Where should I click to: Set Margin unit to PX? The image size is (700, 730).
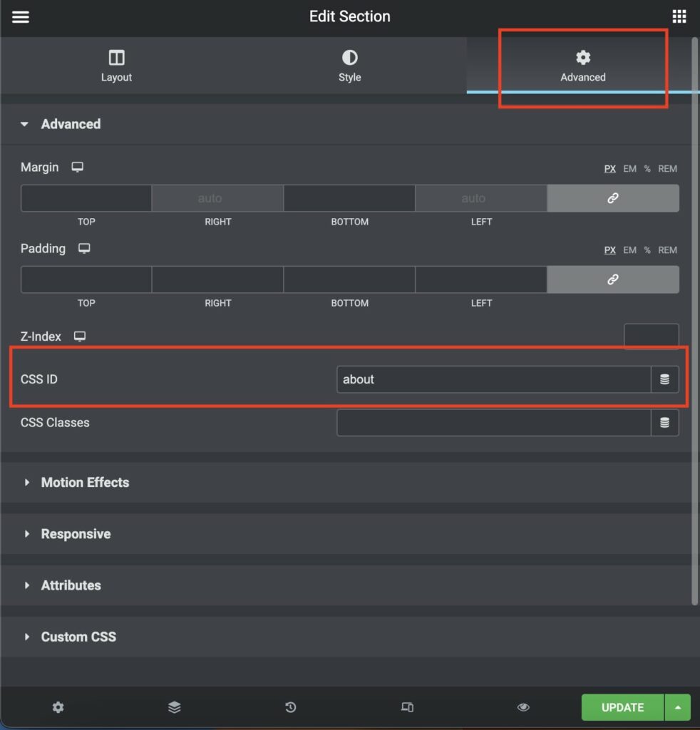(x=609, y=168)
